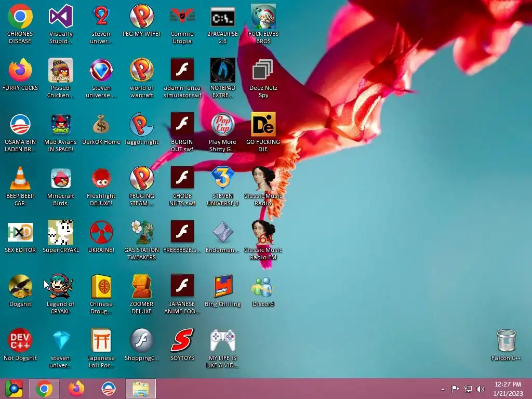The image size is (532, 399).
Task: Open the network status tray icon
Action: click(x=468, y=389)
